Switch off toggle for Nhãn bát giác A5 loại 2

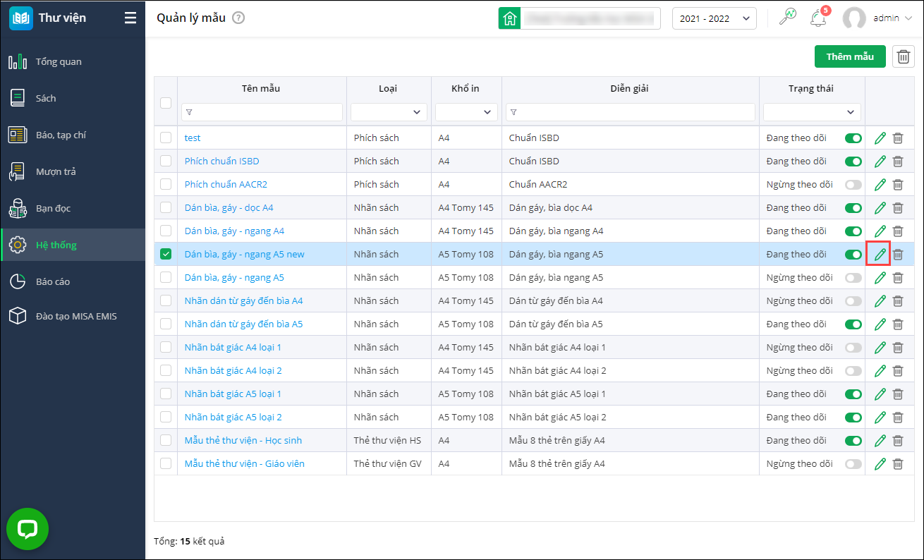click(x=853, y=418)
